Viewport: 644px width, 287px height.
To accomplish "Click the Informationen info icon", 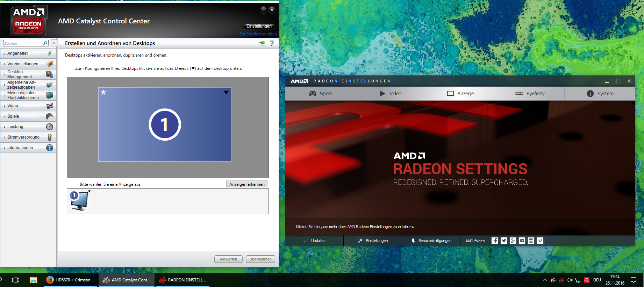I will (50, 148).
